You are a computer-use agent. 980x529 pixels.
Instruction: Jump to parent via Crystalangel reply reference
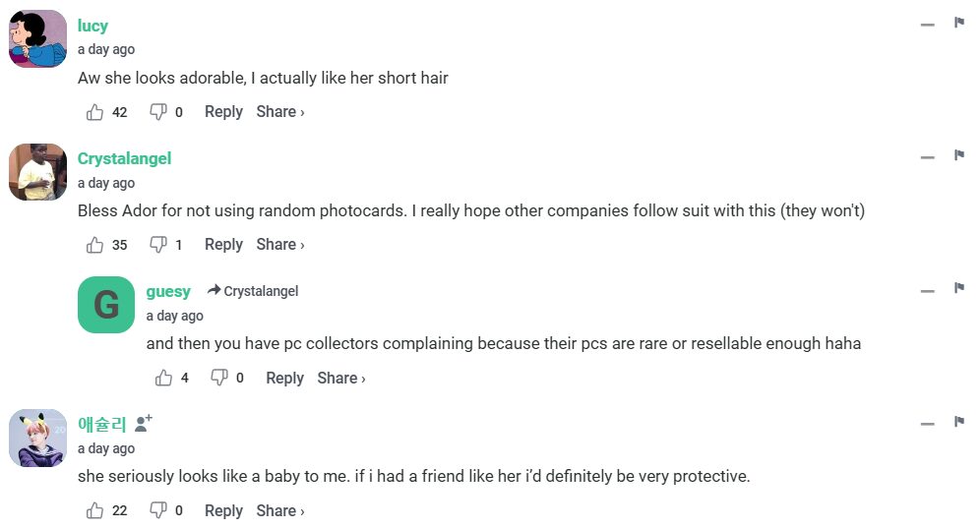[253, 291]
